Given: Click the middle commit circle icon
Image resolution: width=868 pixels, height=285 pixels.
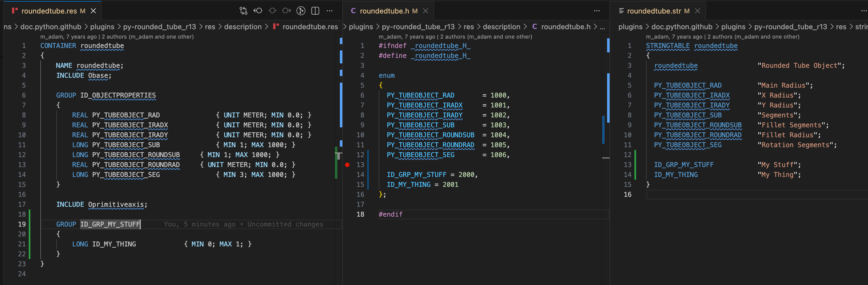Looking at the screenshot, I should pyautogui.click(x=272, y=11).
